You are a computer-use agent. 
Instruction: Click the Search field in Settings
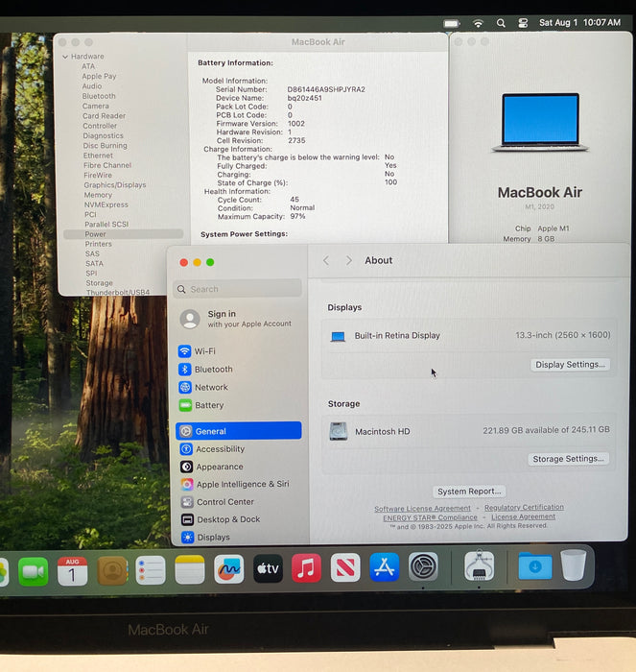(x=238, y=289)
